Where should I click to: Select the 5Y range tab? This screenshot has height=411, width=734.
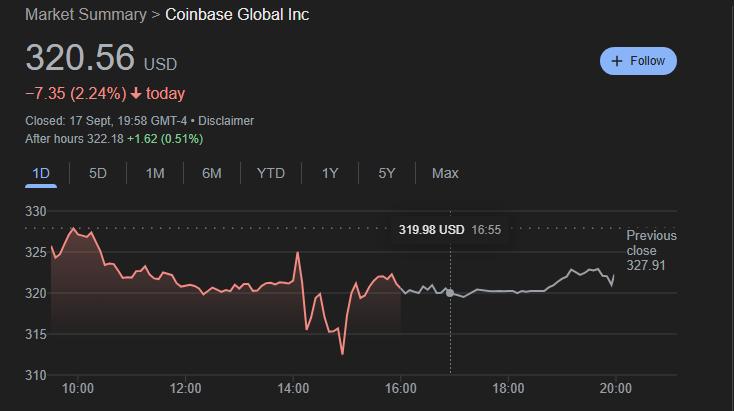[x=387, y=174]
